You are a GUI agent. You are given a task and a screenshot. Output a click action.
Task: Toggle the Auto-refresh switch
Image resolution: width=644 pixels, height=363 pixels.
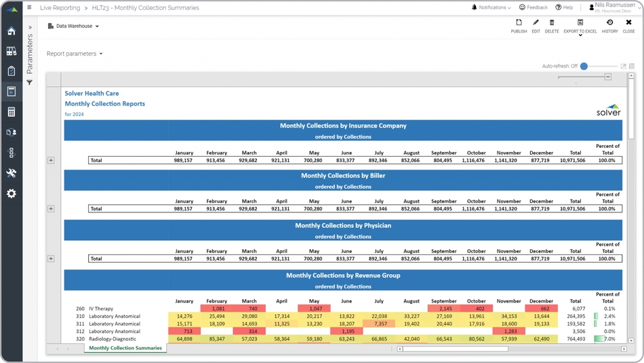pyautogui.click(x=584, y=66)
